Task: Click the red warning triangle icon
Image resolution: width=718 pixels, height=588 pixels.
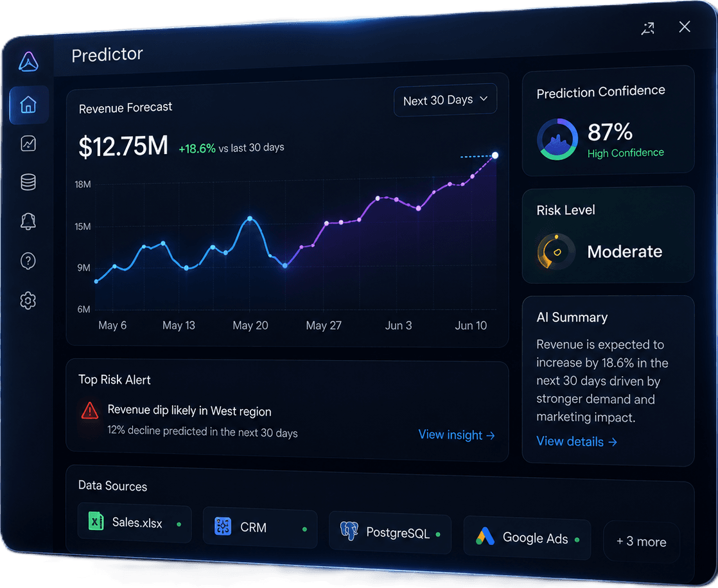Action: tap(90, 410)
